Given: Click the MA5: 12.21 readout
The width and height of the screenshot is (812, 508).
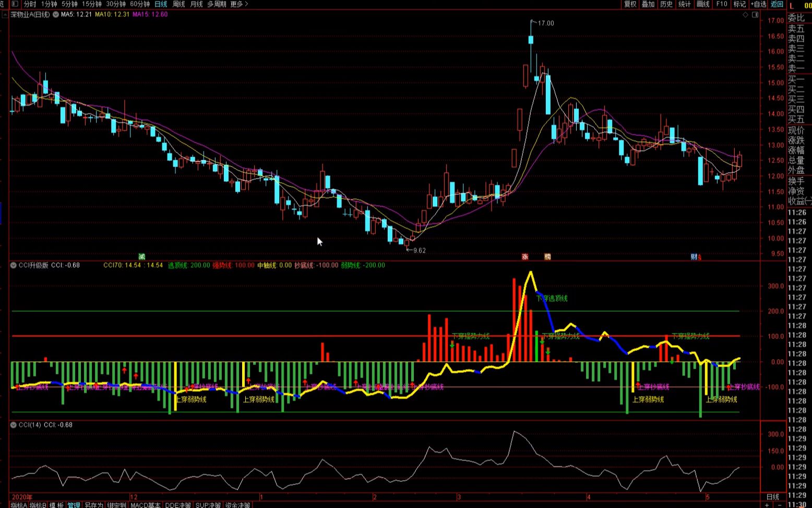Looking at the screenshot, I should (76, 15).
